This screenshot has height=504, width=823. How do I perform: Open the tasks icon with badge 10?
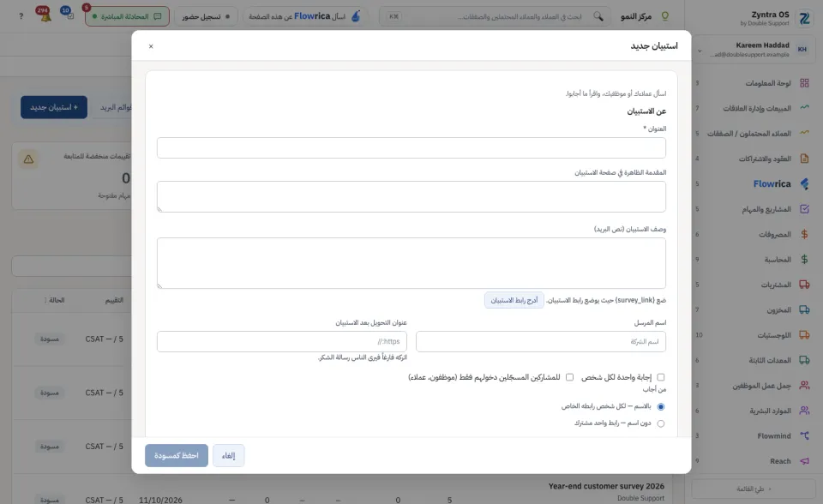pos(69,15)
